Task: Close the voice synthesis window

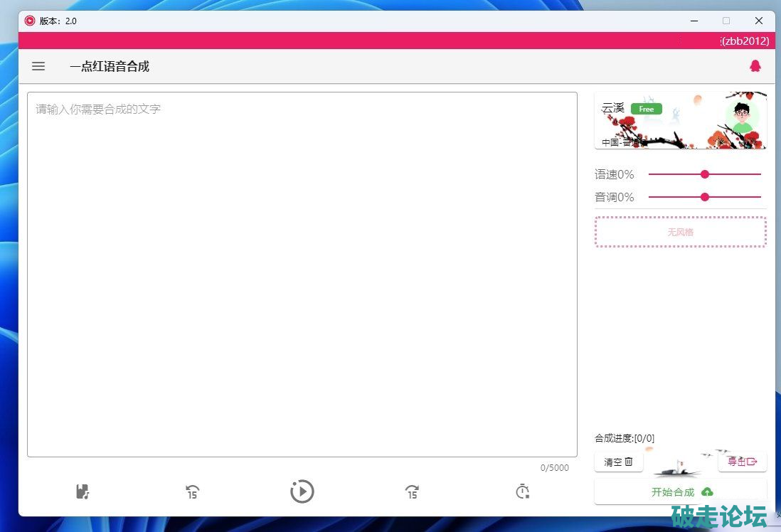Action: (758, 21)
